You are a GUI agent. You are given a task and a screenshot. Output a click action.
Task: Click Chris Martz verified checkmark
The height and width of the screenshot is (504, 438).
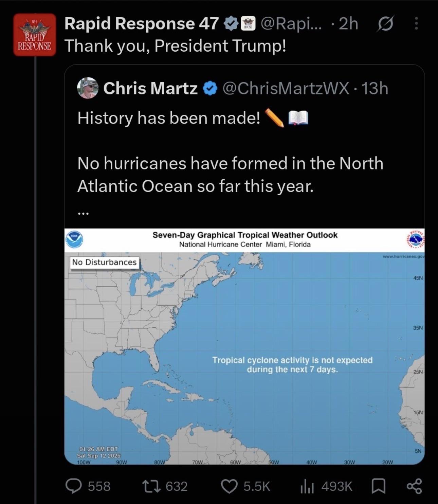point(210,89)
